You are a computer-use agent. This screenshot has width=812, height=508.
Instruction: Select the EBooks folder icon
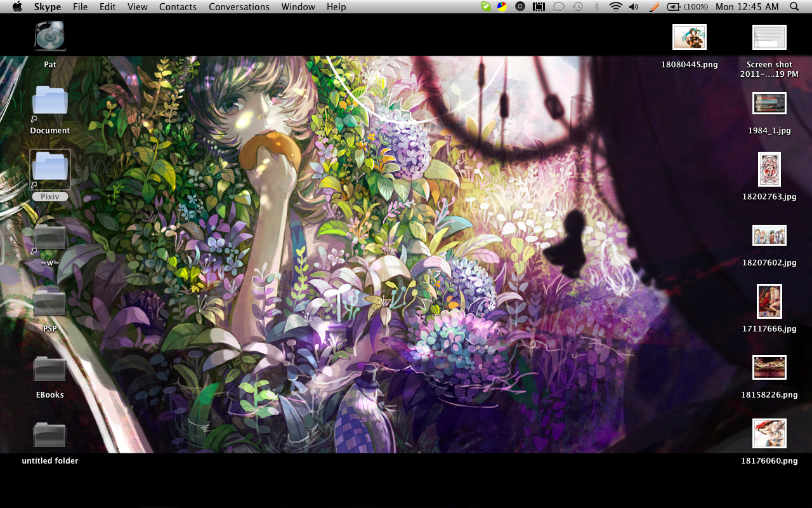pos(50,370)
